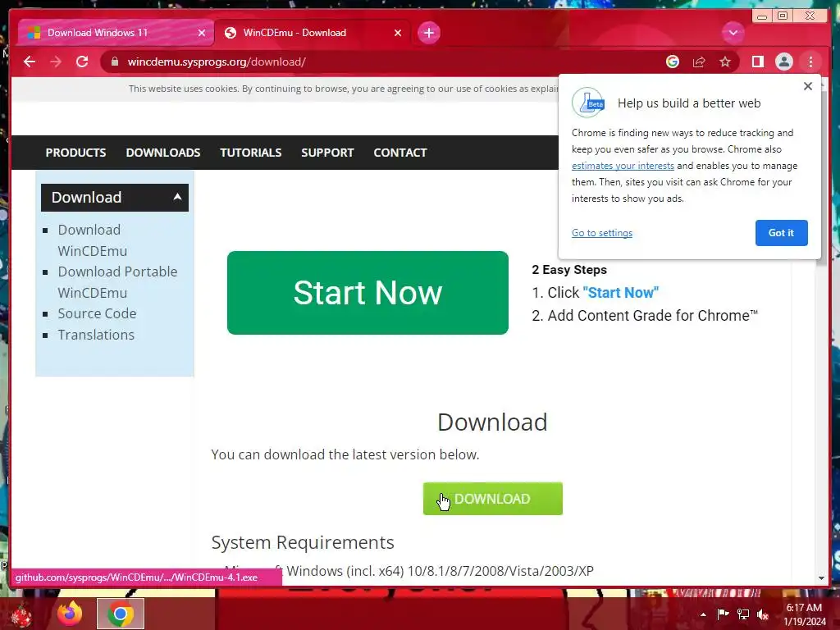Screen dimensions: 840x630
Task: Switch to the Download Windows 11 tab
Action: point(116,33)
